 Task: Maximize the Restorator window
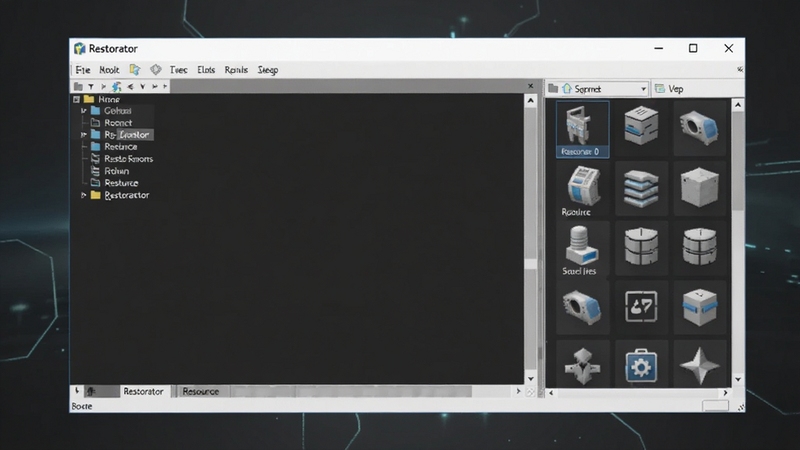[693, 48]
